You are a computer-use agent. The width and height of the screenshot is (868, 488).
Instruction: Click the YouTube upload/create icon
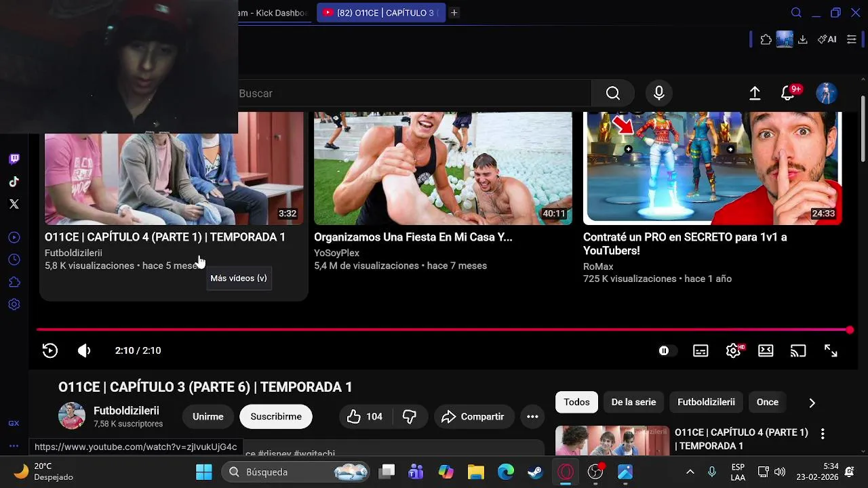click(x=755, y=94)
